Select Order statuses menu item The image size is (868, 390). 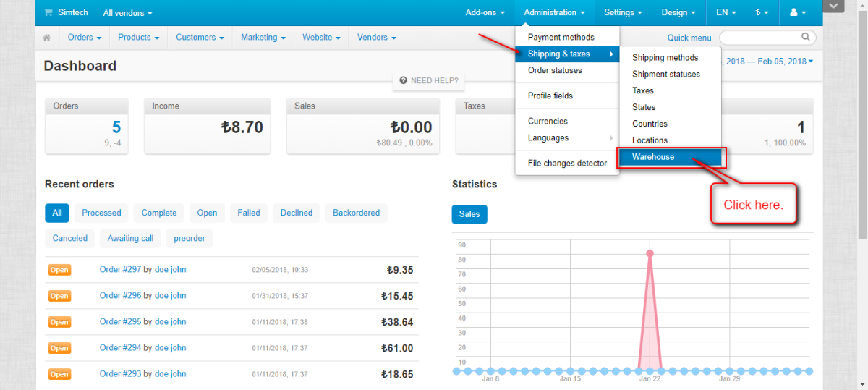pos(567,71)
